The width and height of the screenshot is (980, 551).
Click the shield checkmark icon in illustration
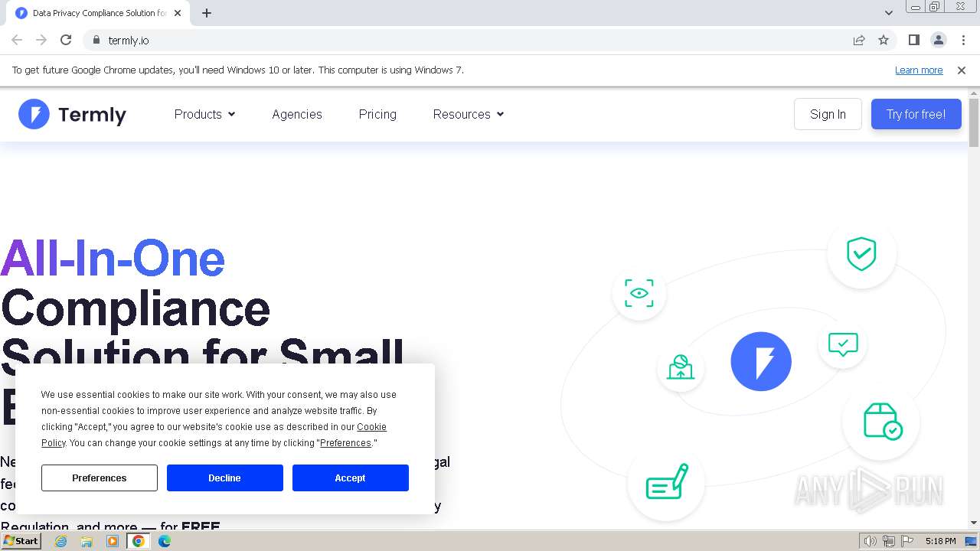point(861,254)
